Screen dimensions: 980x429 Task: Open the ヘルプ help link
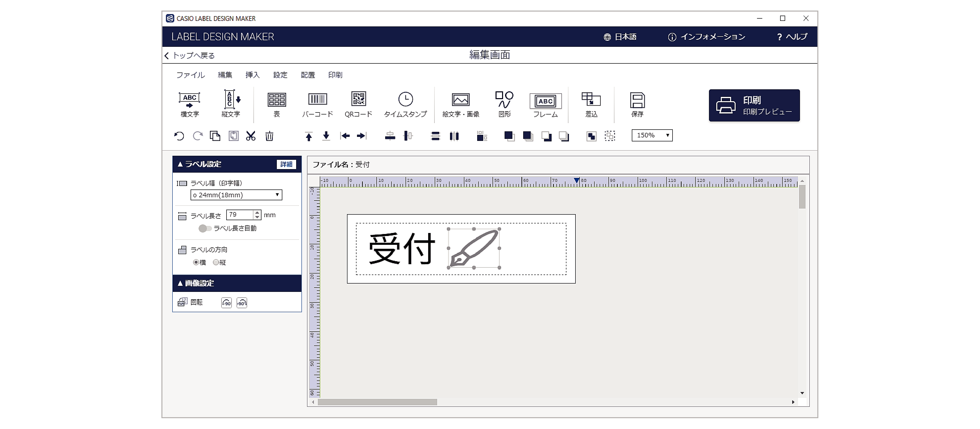(792, 37)
